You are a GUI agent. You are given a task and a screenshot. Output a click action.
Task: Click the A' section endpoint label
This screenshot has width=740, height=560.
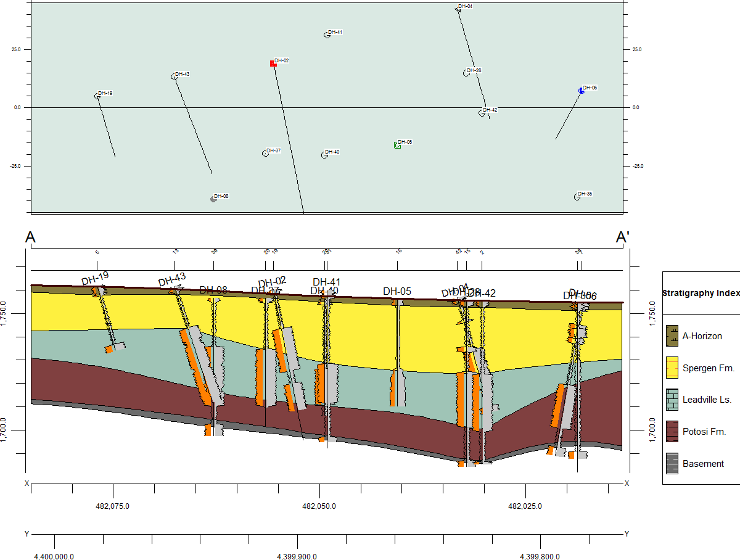click(x=623, y=237)
